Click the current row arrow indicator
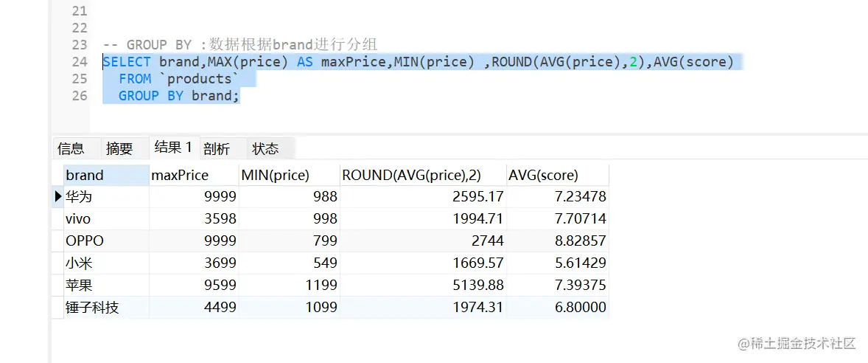This screenshot has height=363, width=868. pos(57,197)
